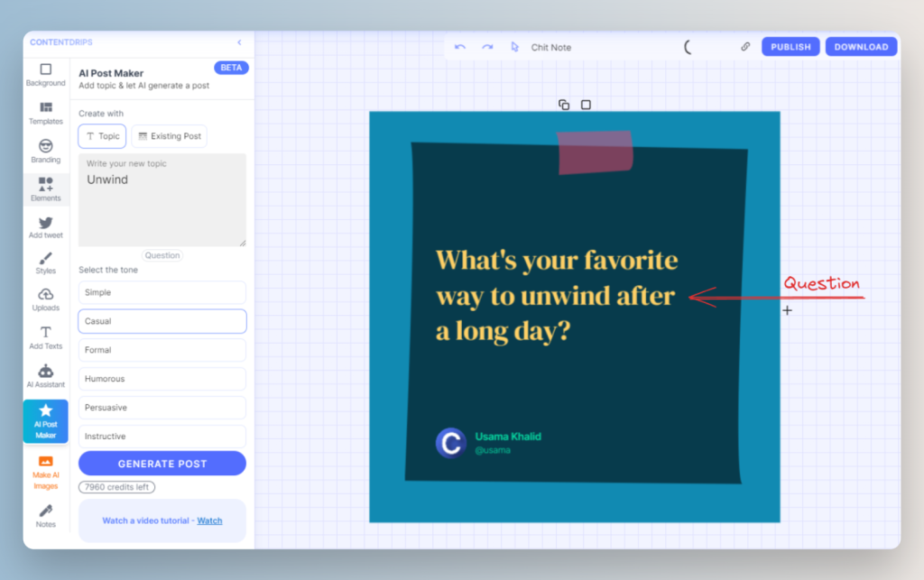Open the Templates sidebar icon
The width and height of the screenshot is (924, 580).
(45, 107)
